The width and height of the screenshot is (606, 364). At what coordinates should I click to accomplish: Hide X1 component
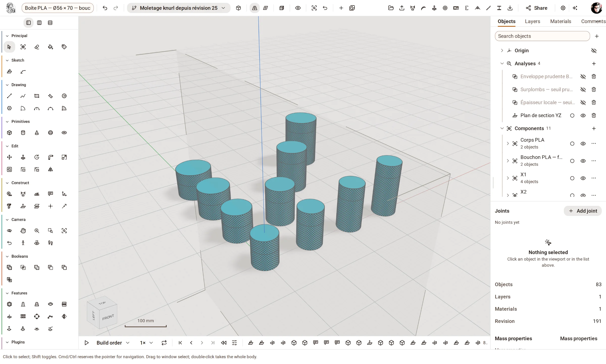tap(583, 178)
